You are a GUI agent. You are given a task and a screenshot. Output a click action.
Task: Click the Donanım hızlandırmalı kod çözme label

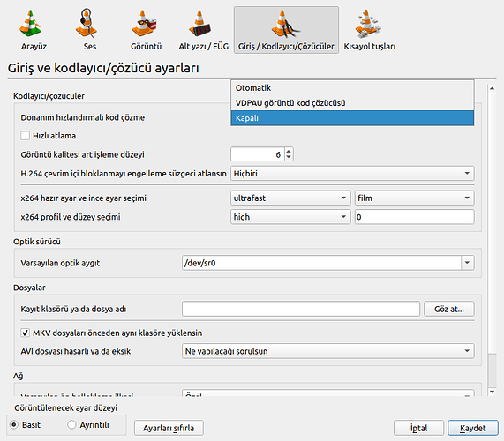point(83,117)
